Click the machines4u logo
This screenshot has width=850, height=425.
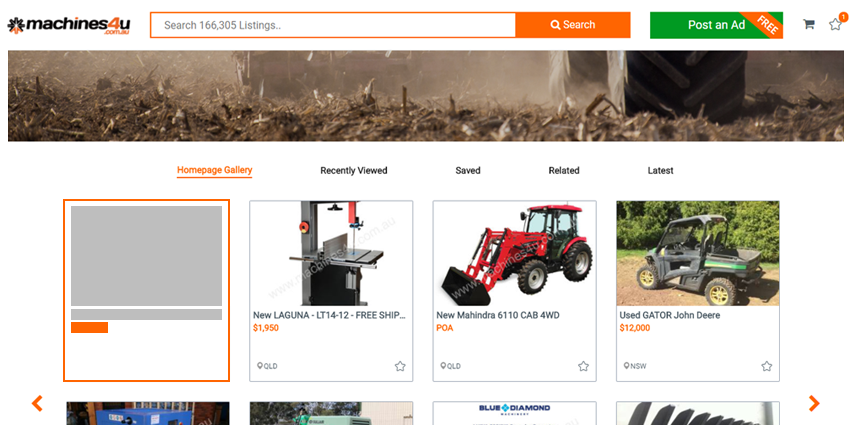click(x=69, y=25)
